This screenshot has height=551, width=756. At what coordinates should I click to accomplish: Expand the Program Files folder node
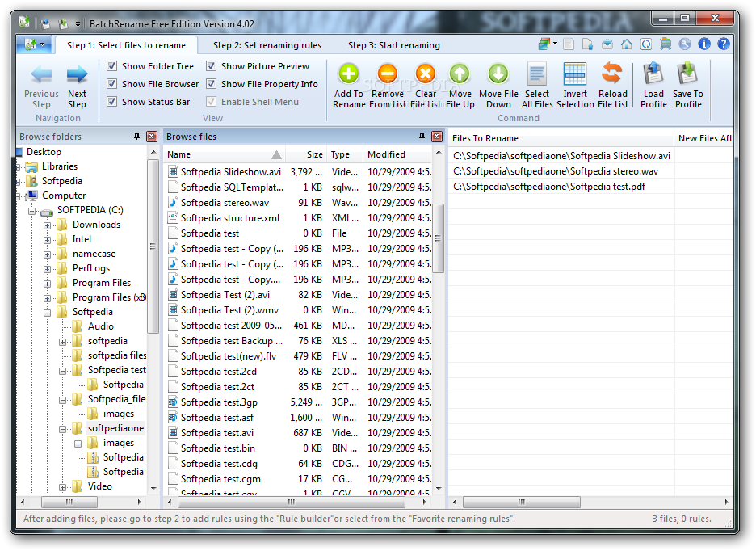tap(47, 284)
